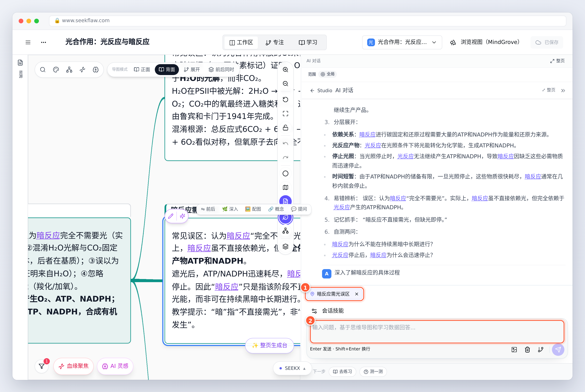This screenshot has width=585, height=392.
Task: Open the color palette theme icon
Action: tap(56, 69)
